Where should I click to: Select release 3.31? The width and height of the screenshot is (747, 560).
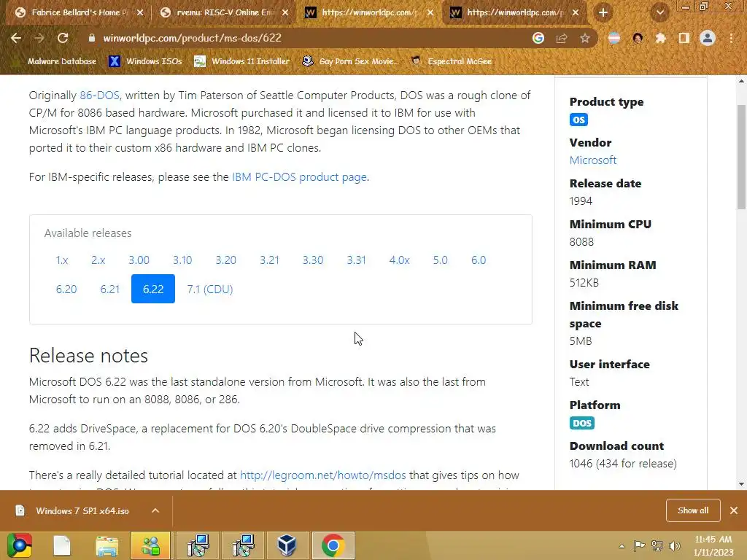pyautogui.click(x=356, y=260)
